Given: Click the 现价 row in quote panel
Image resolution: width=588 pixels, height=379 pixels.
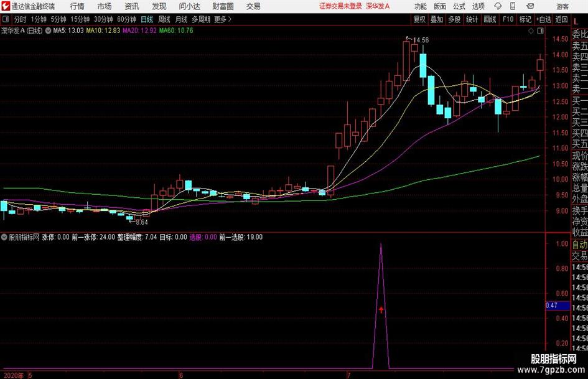Looking at the screenshot, I should [x=580, y=156].
